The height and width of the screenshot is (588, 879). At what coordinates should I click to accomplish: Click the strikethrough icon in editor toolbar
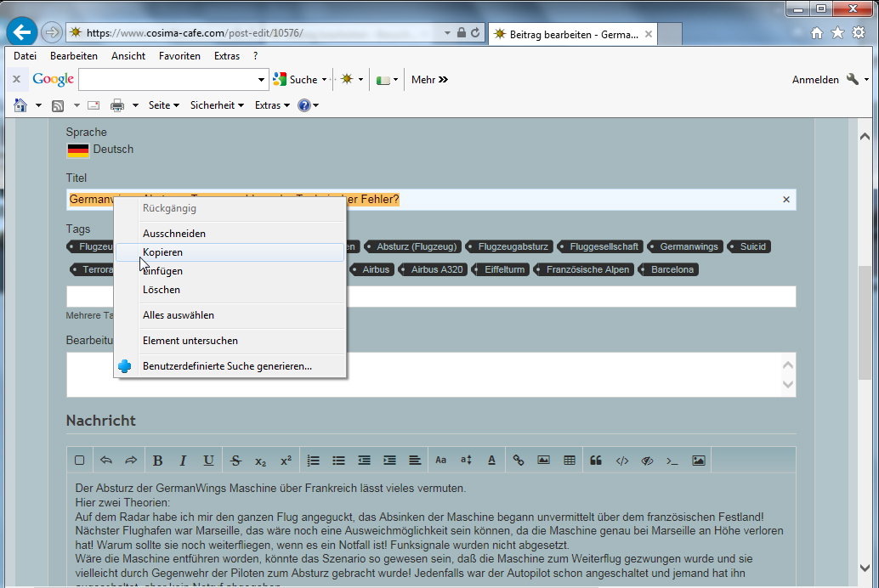(235, 461)
